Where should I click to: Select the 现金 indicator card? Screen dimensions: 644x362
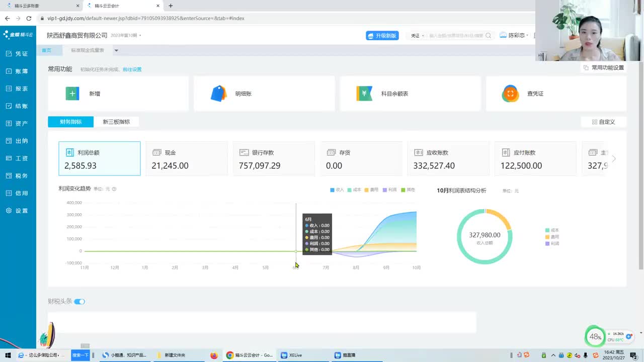pyautogui.click(x=187, y=158)
